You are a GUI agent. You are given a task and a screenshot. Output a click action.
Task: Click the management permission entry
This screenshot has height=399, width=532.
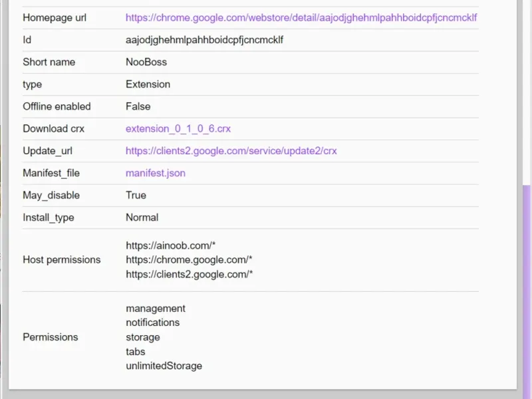(156, 309)
